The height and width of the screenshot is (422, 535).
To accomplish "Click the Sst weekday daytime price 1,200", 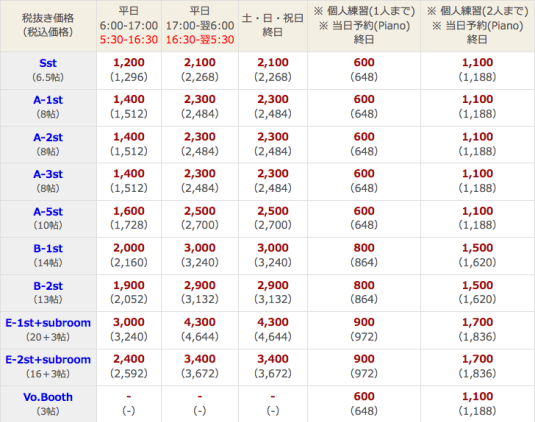I will 129,62.
